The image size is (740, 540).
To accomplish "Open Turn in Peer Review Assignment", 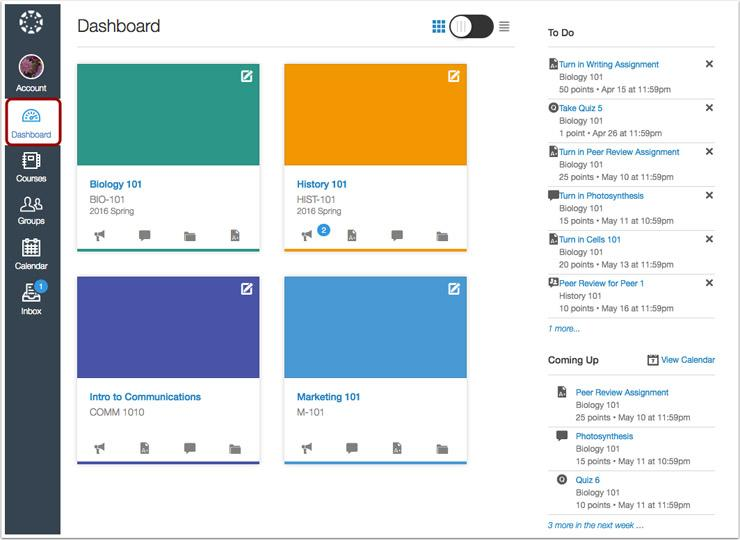I will [619, 152].
